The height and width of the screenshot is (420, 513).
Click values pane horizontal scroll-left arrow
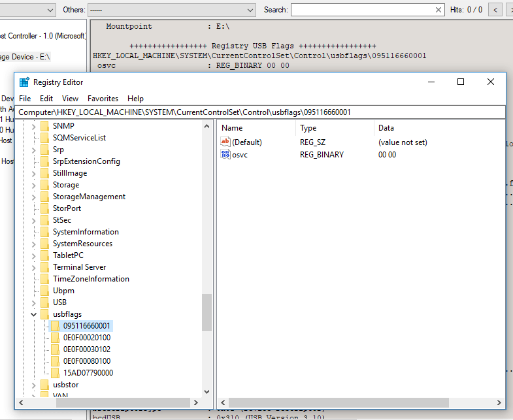pos(223,402)
